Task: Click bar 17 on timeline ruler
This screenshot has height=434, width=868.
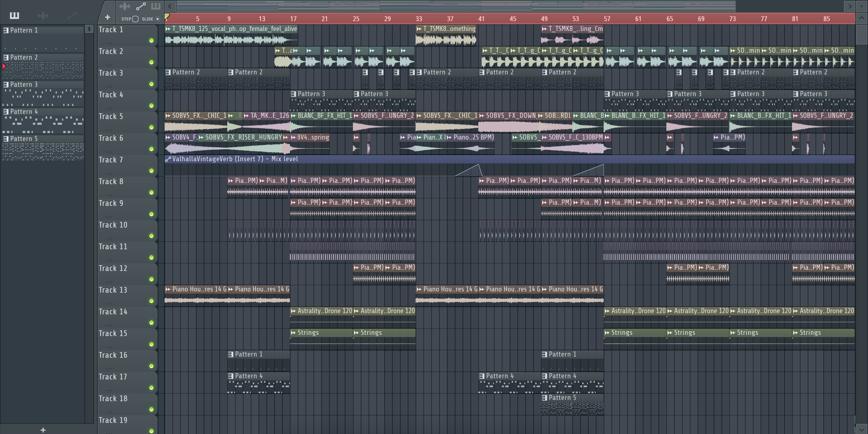Action: pos(293,19)
